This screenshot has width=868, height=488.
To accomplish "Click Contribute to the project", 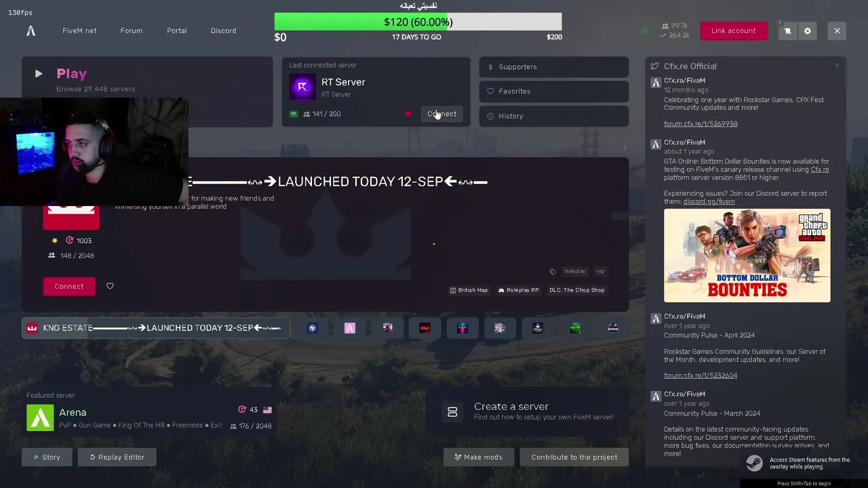I will (574, 457).
